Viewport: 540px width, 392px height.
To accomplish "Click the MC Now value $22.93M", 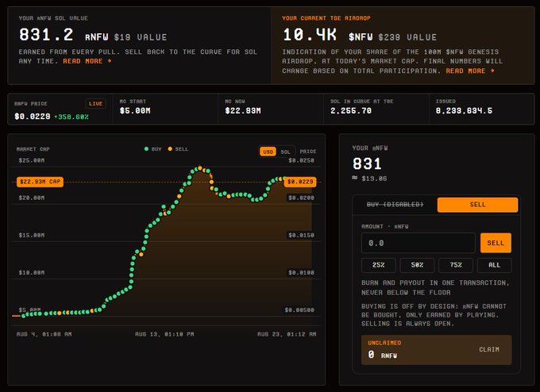I will click(243, 111).
